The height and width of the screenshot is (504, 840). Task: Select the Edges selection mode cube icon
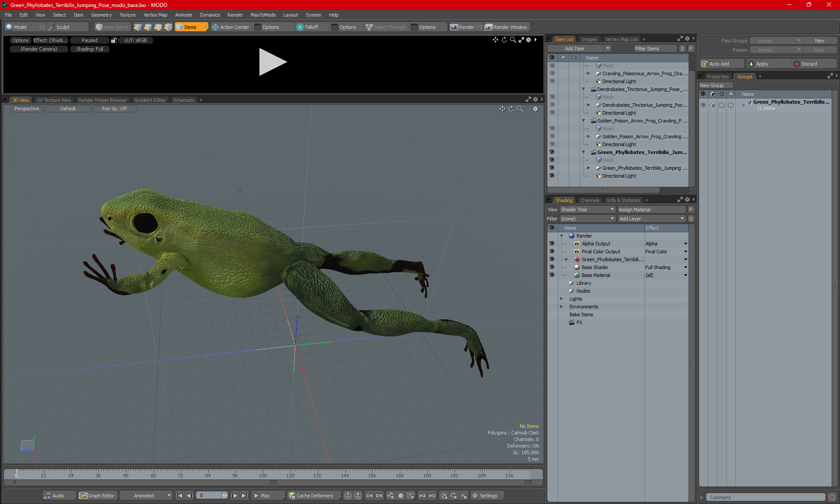(x=148, y=27)
